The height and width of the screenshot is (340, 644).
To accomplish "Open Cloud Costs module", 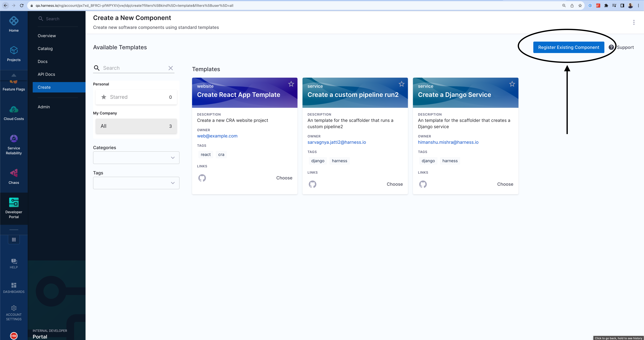I will pos(14,109).
